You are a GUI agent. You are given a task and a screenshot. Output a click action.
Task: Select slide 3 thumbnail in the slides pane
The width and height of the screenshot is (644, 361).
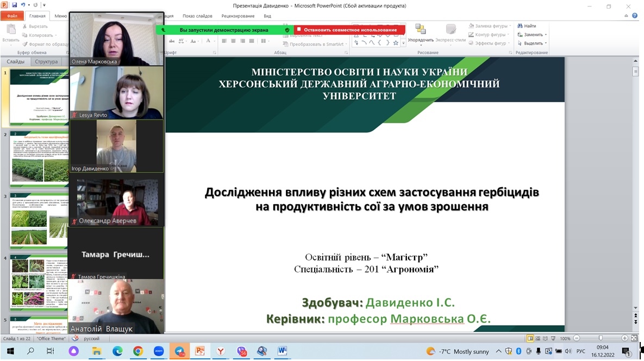point(39,221)
